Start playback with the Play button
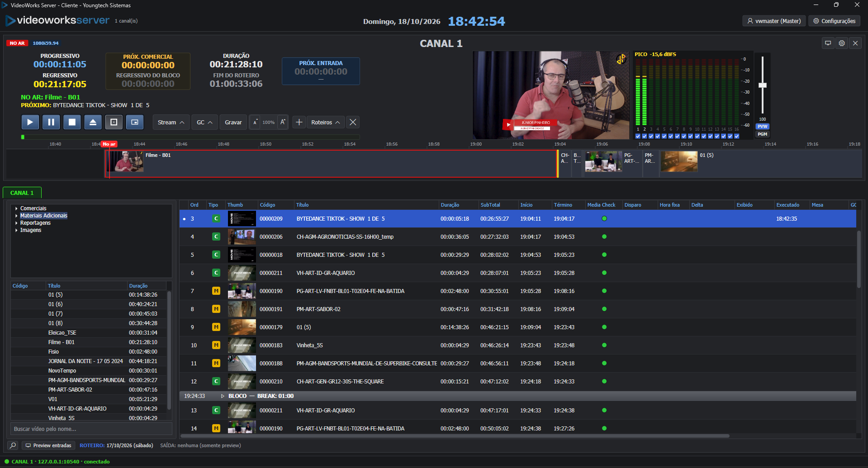The width and height of the screenshot is (868, 468). pyautogui.click(x=30, y=122)
